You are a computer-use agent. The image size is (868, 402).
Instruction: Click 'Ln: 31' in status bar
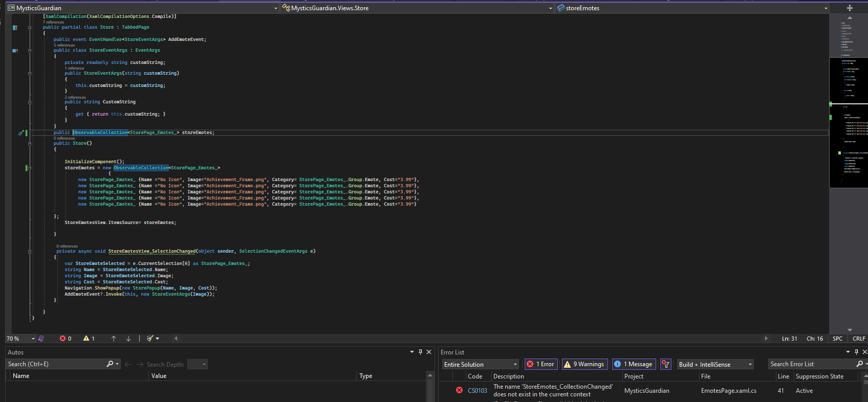coord(789,339)
